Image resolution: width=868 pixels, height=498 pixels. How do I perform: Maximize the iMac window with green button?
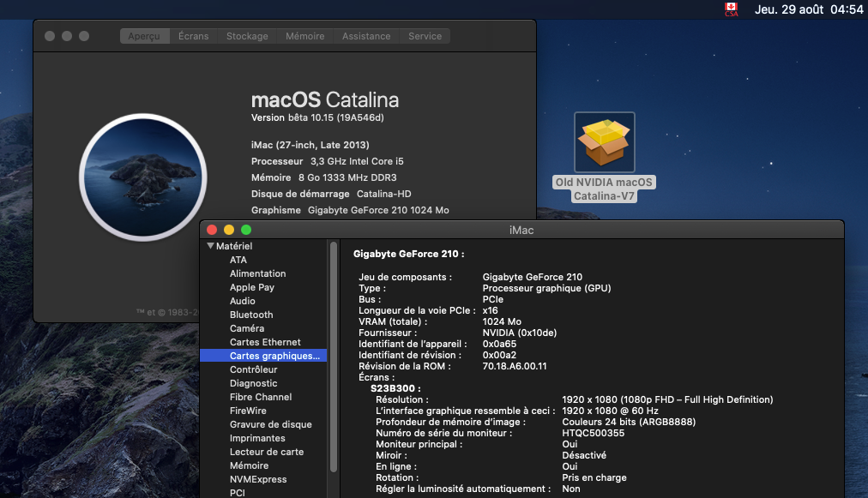pyautogui.click(x=246, y=230)
